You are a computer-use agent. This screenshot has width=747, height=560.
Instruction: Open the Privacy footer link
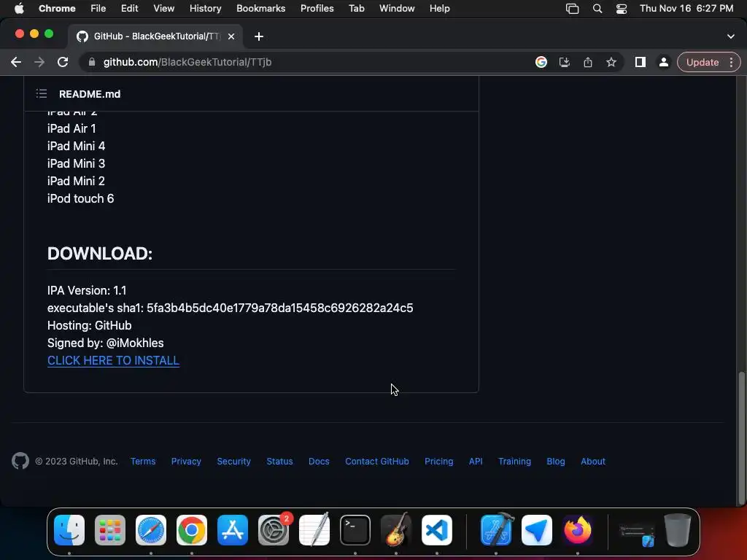pos(186,461)
